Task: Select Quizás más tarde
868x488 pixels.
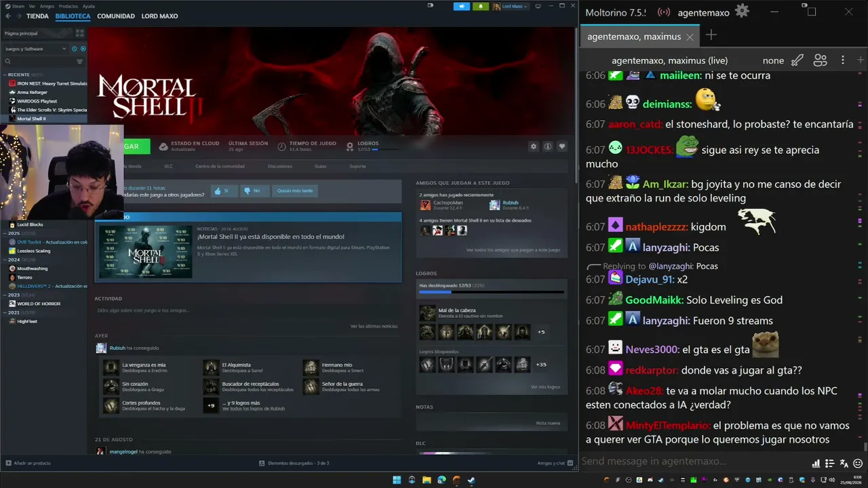Action: 295,191
